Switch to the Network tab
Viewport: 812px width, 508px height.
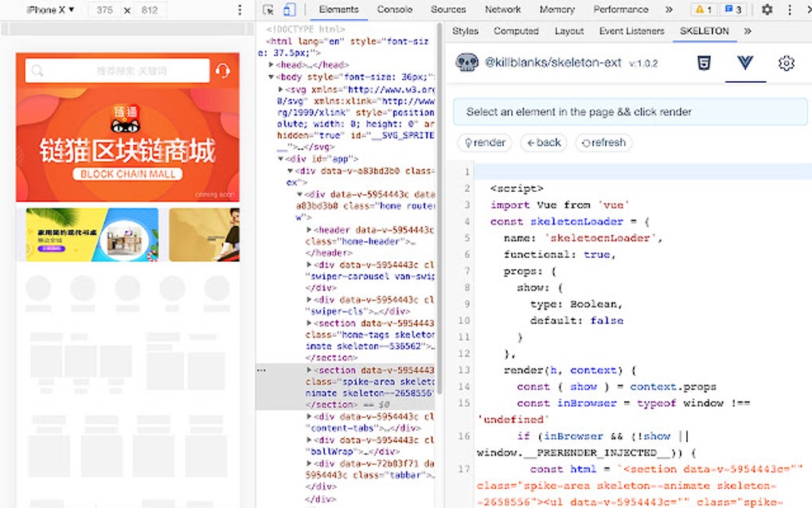tap(502, 10)
